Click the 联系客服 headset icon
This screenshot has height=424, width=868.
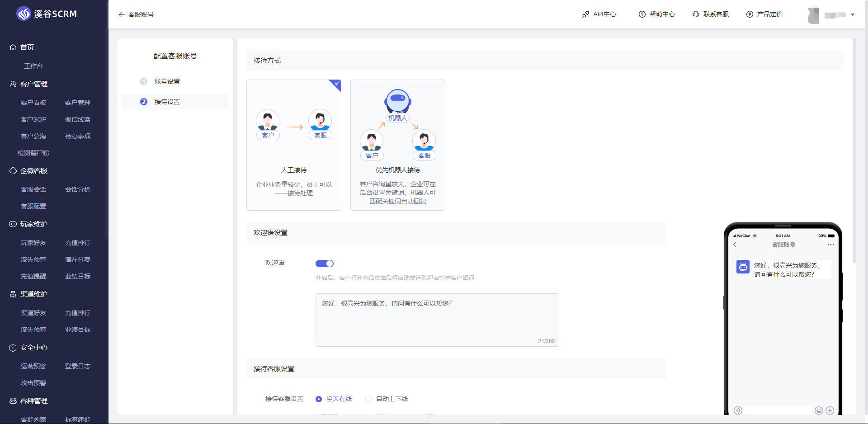pos(696,14)
